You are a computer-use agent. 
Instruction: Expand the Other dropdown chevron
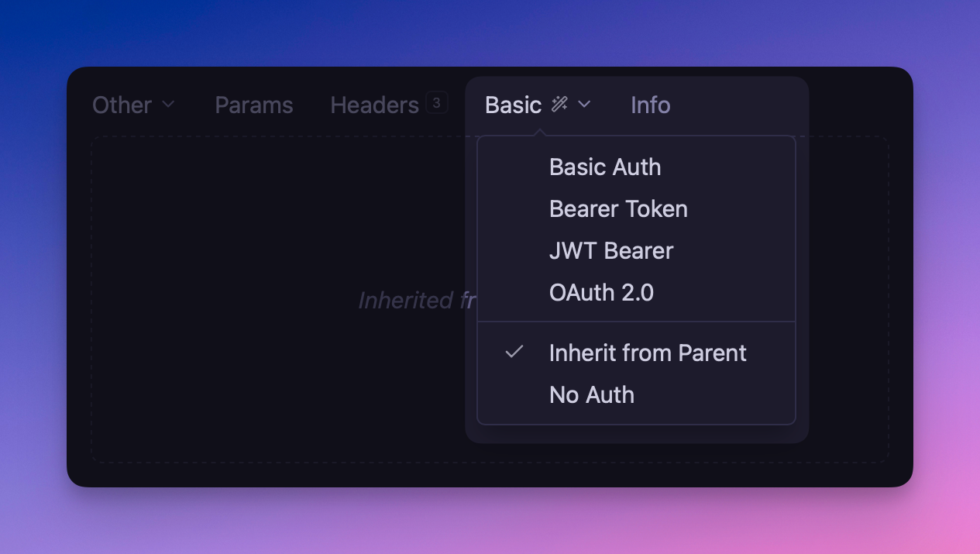pyautogui.click(x=168, y=105)
